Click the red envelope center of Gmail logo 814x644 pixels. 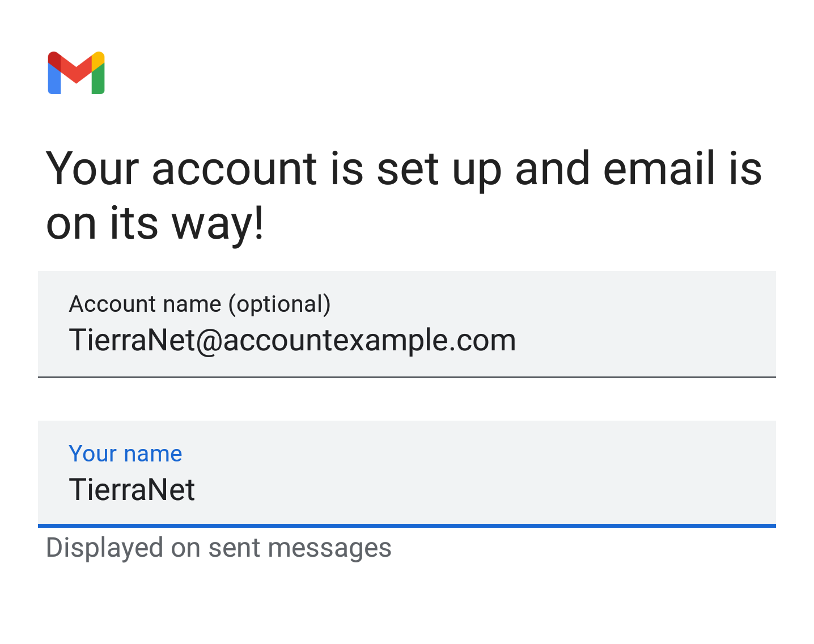(77, 69)
